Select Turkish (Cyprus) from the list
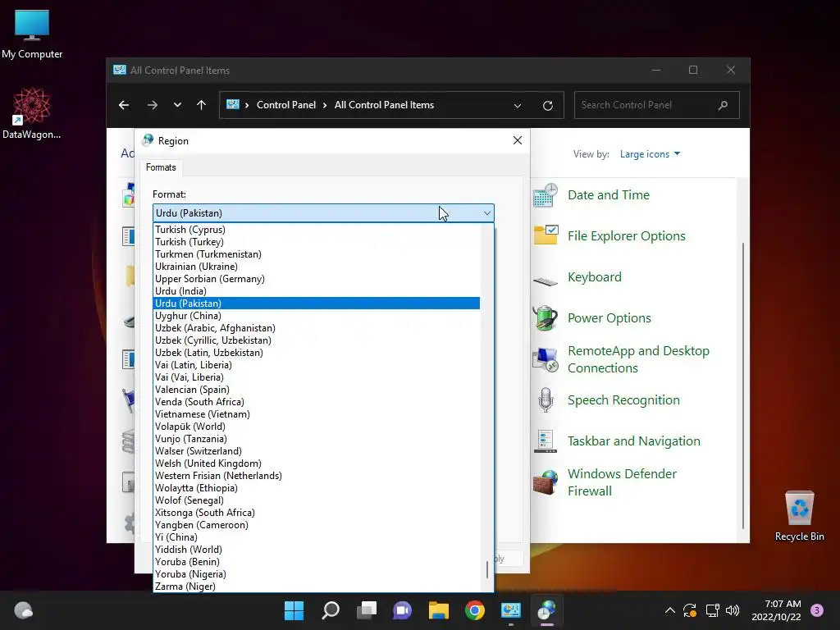Screen dimensions: 840x630 (316, 230)
